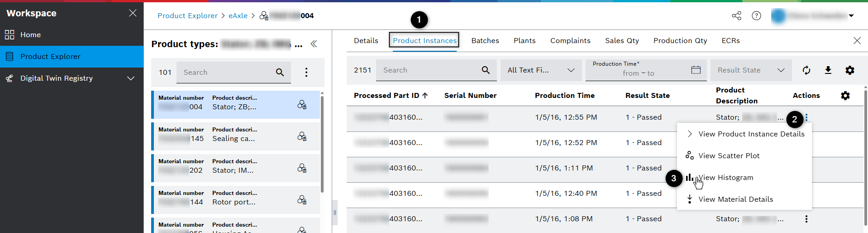Switch to the Complaints tab
The image size is (868, 233).
tap(570, 41)
